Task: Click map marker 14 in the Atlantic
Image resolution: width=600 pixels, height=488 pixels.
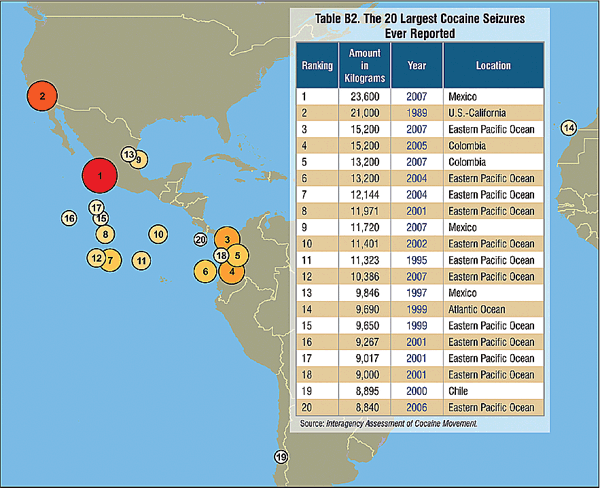Action: coord(569,127)
